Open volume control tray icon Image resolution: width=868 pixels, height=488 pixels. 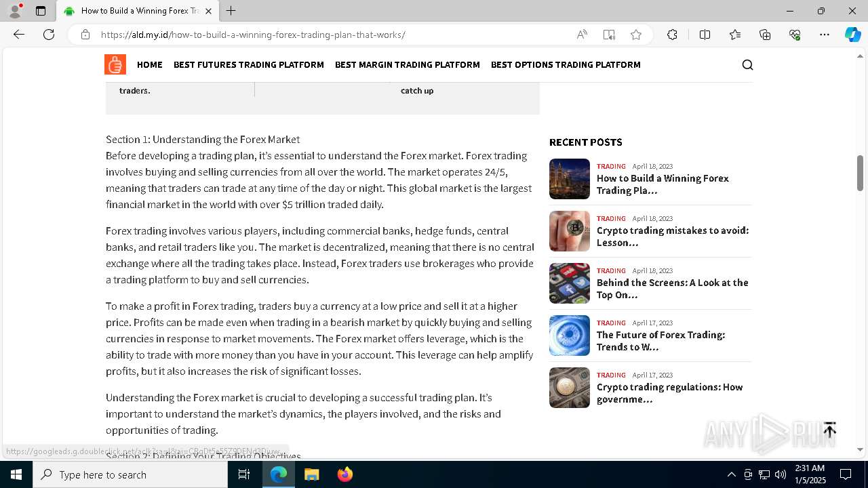[781, 474]
